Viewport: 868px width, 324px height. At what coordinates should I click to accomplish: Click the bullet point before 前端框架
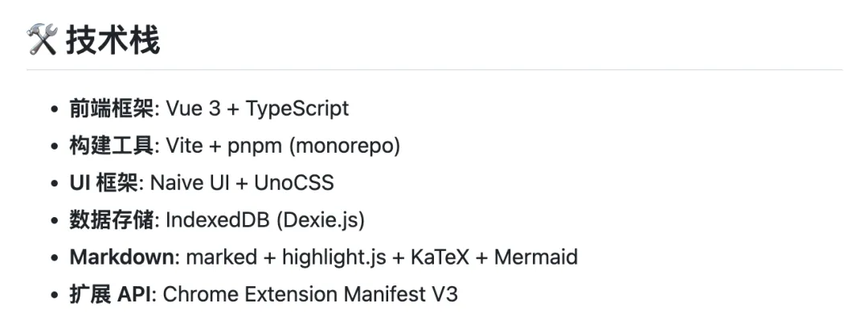55,109
